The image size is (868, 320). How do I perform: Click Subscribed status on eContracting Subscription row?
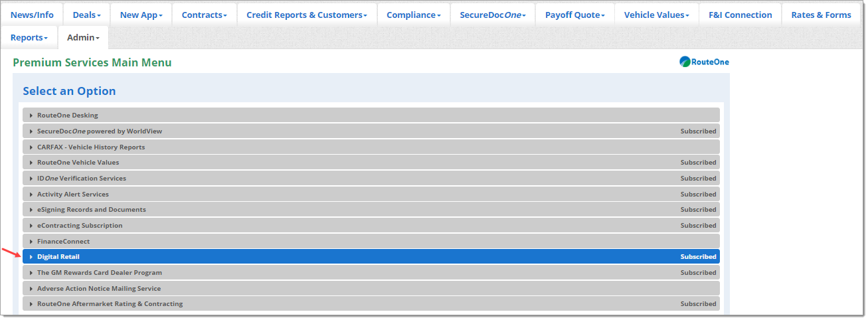point(698,226)
